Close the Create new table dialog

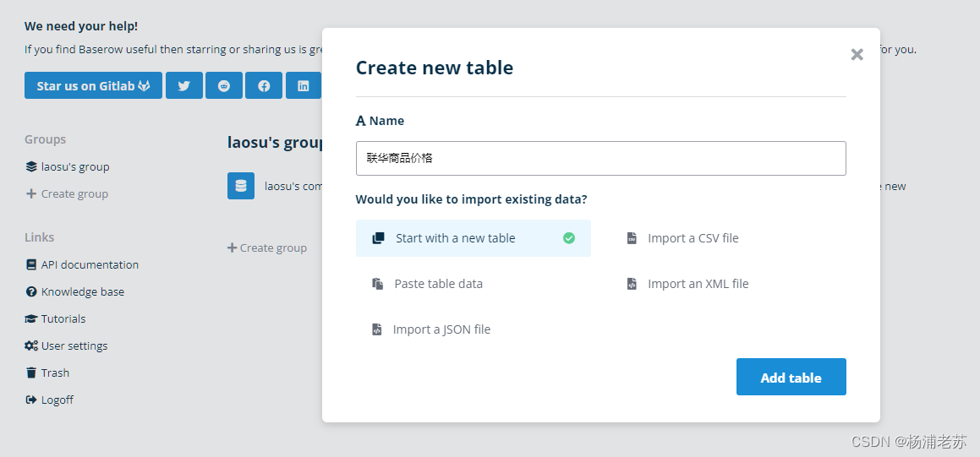point(857,55)
